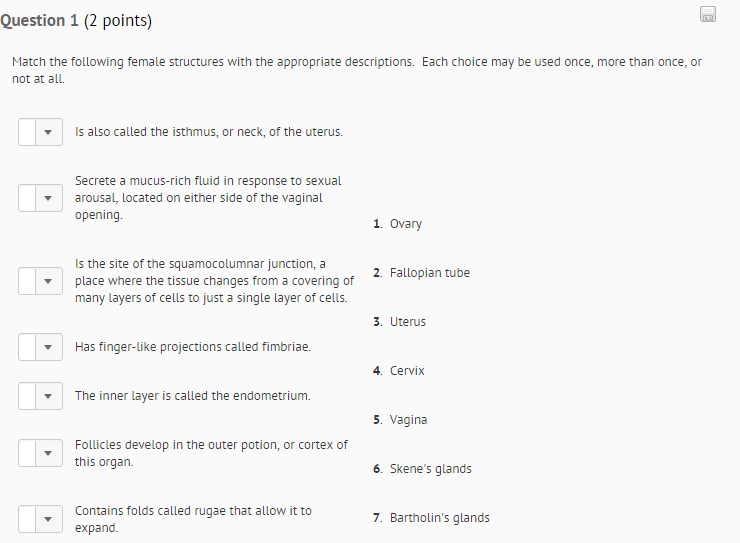Viewport: 740px width, 543px height.
Task: Click the Fallopian tube answer choice
Action: coord(429,273)
